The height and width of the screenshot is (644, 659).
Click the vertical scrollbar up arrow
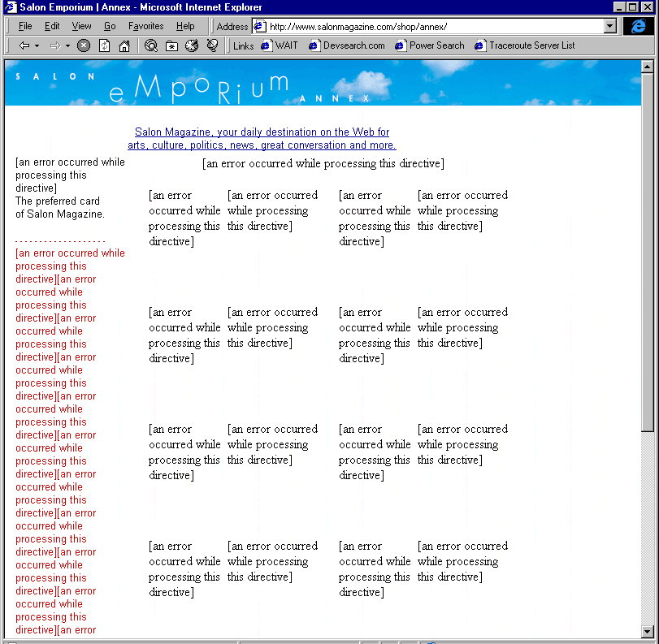tap(648, 67)
